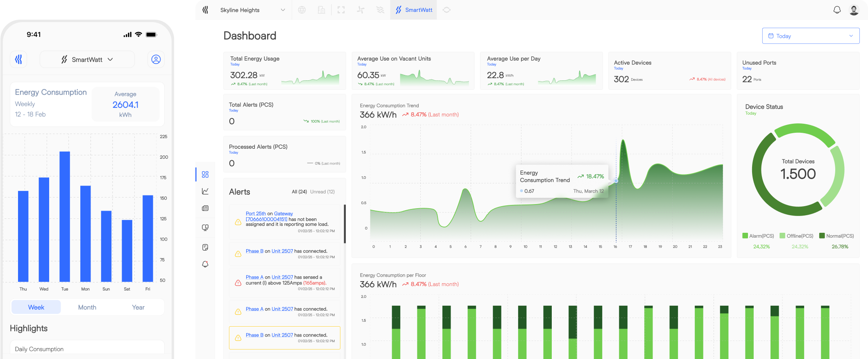
Task: Switch mobile chart to Year view
Action: (138, 307)
